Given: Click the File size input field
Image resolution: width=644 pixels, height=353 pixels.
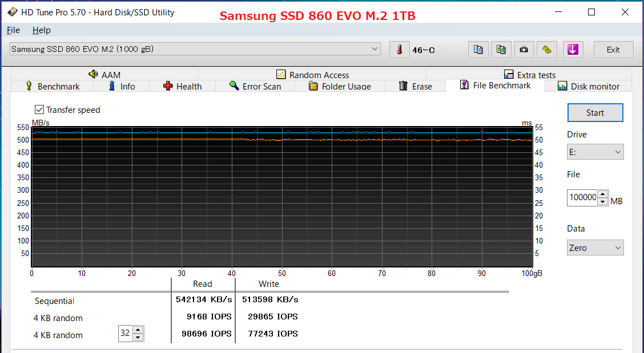Looking at the screenshot, I should [582, 197].
